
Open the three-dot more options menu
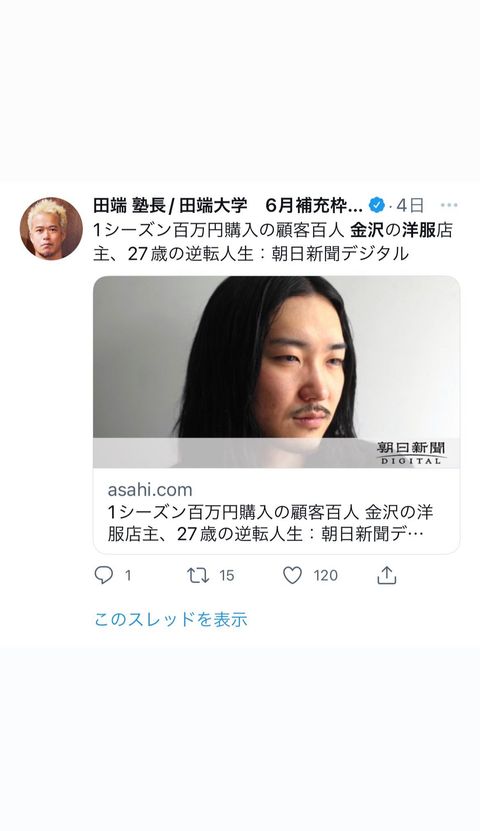[449, 205]
